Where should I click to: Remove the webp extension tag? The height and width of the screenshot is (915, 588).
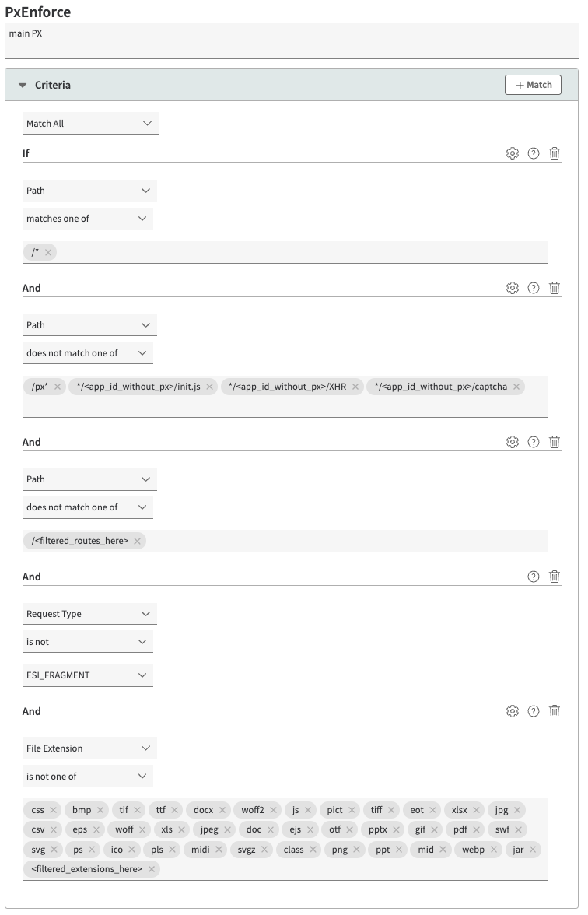tap(493, 850)
